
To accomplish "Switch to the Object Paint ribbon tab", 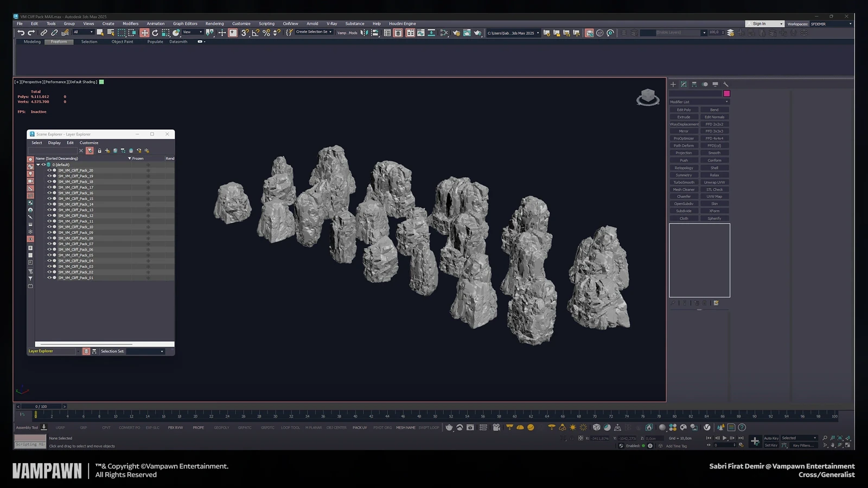I will (x=122, y=42).
